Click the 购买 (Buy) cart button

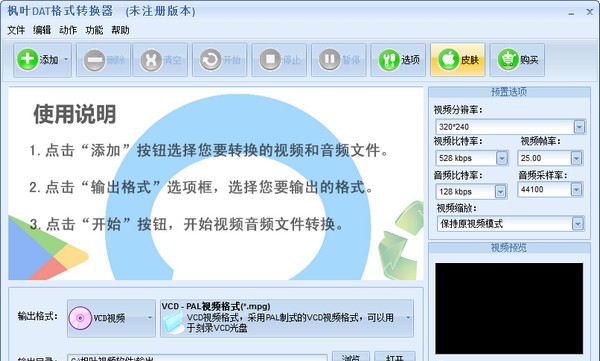click(517, 60)
